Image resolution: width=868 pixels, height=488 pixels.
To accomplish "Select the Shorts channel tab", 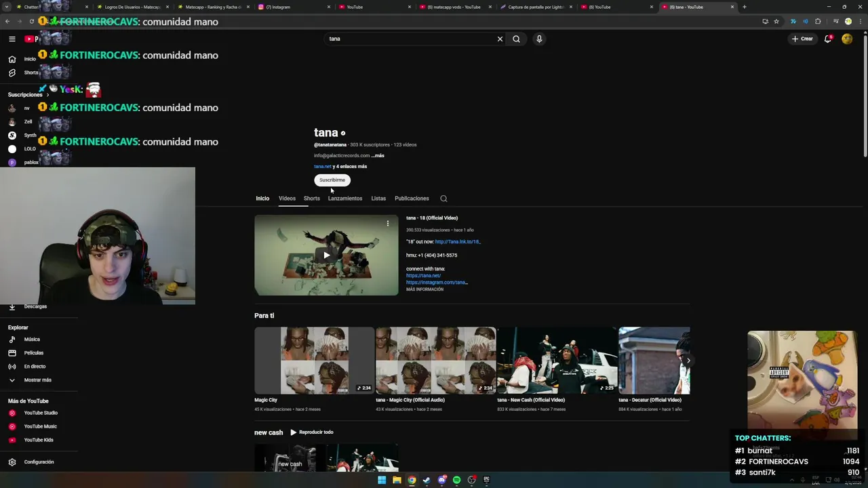I will [x=311, y=199].
